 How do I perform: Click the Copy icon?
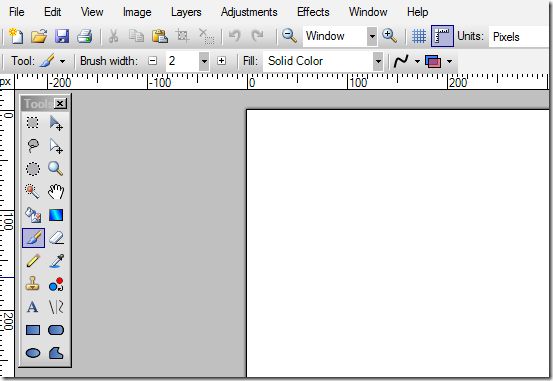pyautogui.click(x=136, y=36)
